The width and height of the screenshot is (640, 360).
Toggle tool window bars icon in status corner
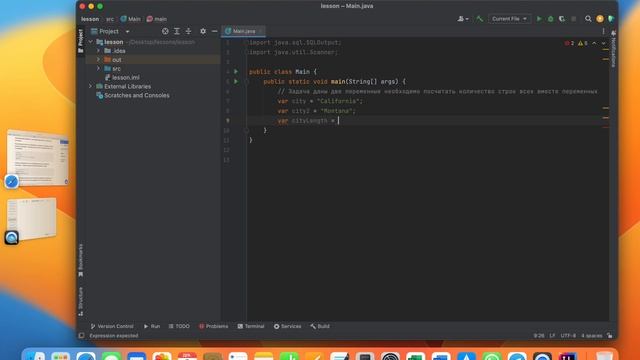coord(81,336)
